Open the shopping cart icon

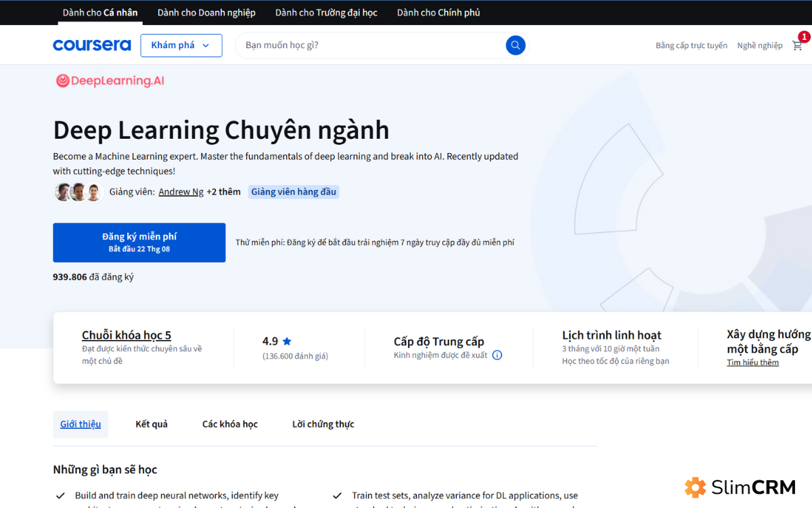pyautogui.click(x=797, y=45)
